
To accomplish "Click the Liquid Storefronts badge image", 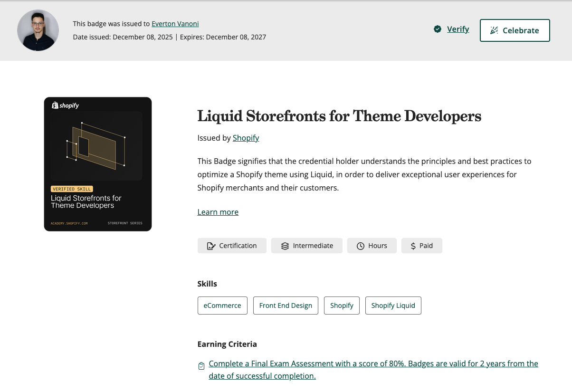I will [97, 164].
